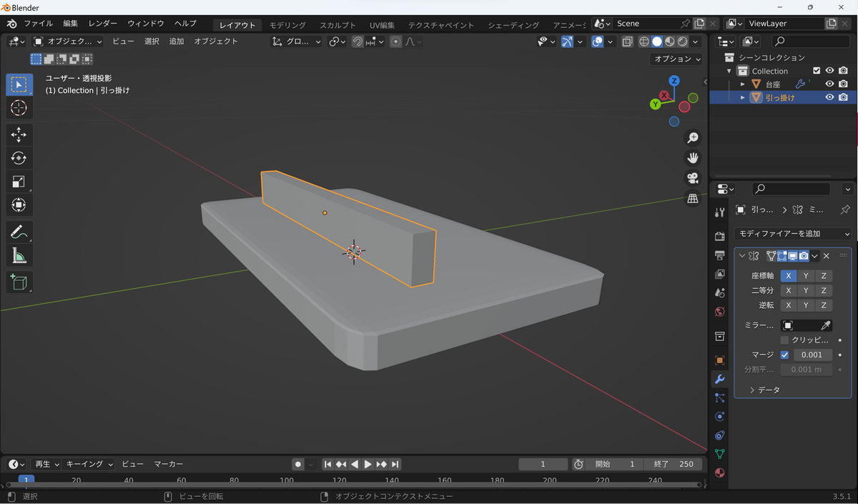
Task: Switch to スカルプト workspace tab
Action: pyautogui.click(x=337, y=25)
